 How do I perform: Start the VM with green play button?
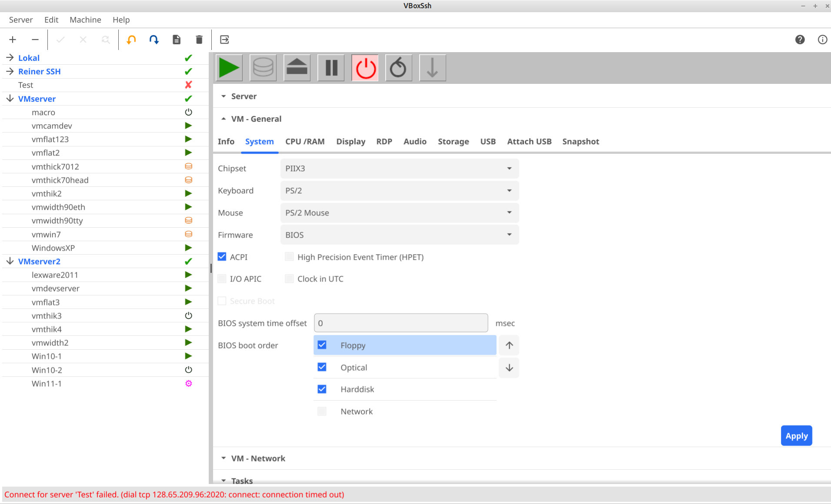(229, 68)
